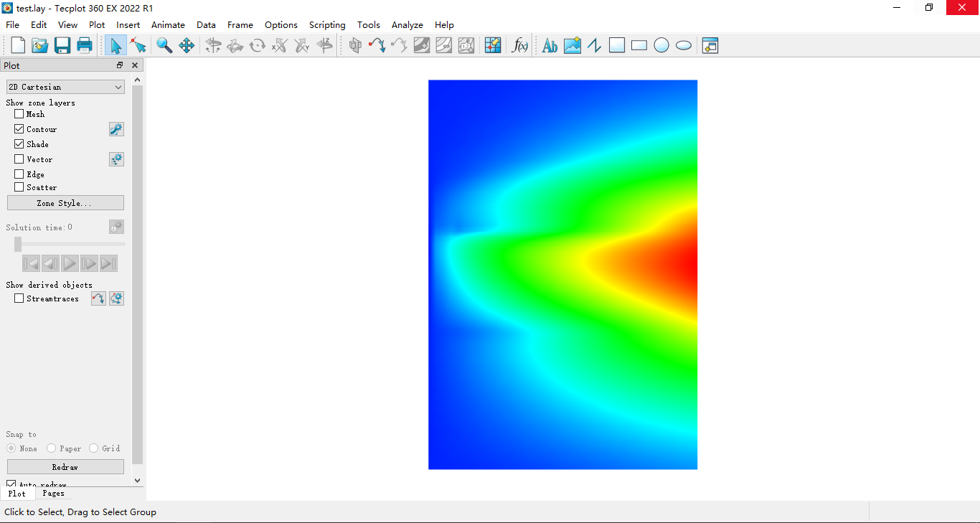The width and height of the screenshot is (980, 523).
Task: Click the streamtrace placement button in sidebar
Action: coord(98,298)
